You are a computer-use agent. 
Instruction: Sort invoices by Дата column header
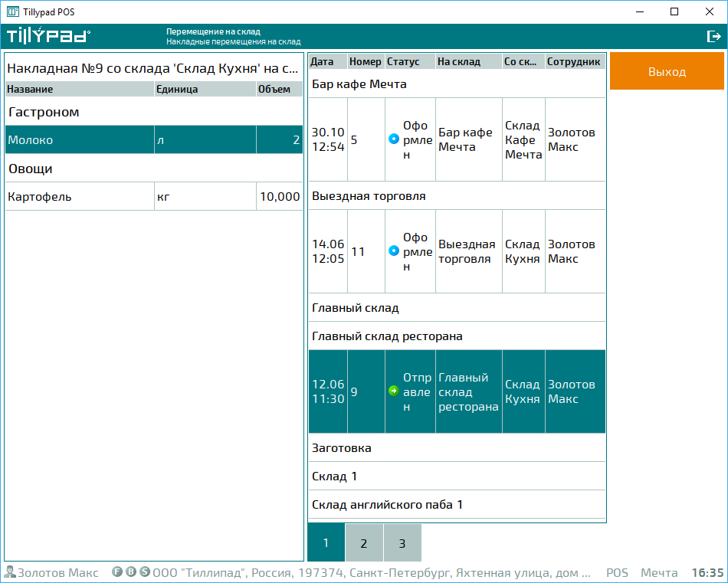(x=327, y=61)
